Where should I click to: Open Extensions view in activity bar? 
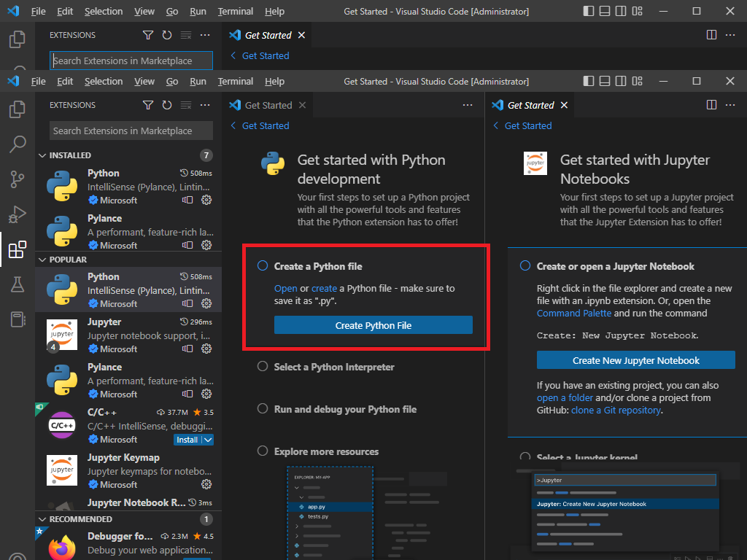click(18, 249)
